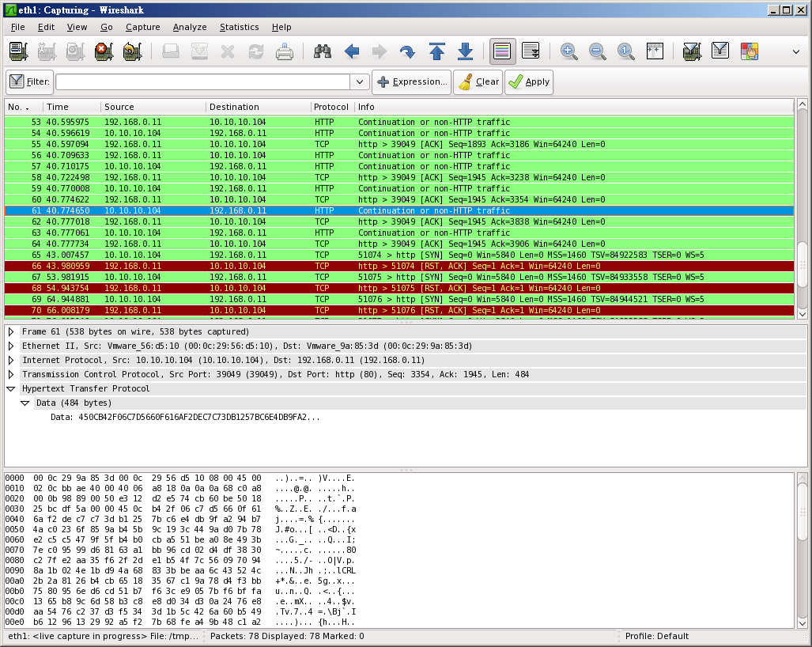Expand the Transmission Control Protocol node
This screenshot has width=812, height=647.
pos(11,375)
